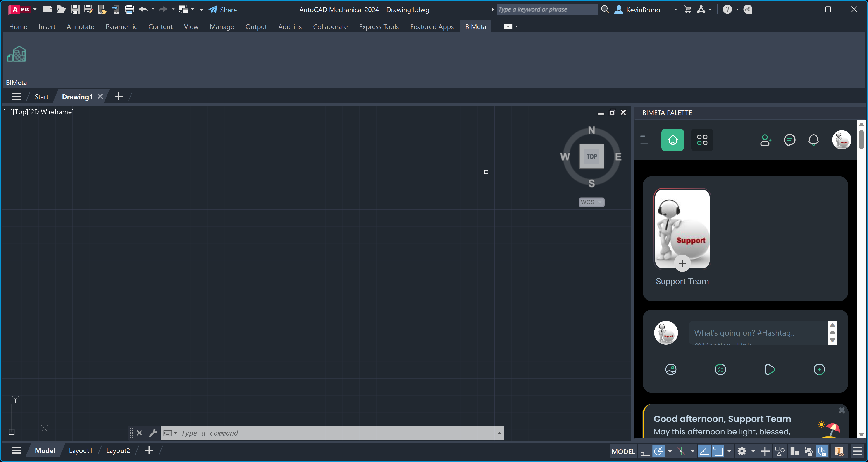Add a photo to the post

(x=670, y=369)
